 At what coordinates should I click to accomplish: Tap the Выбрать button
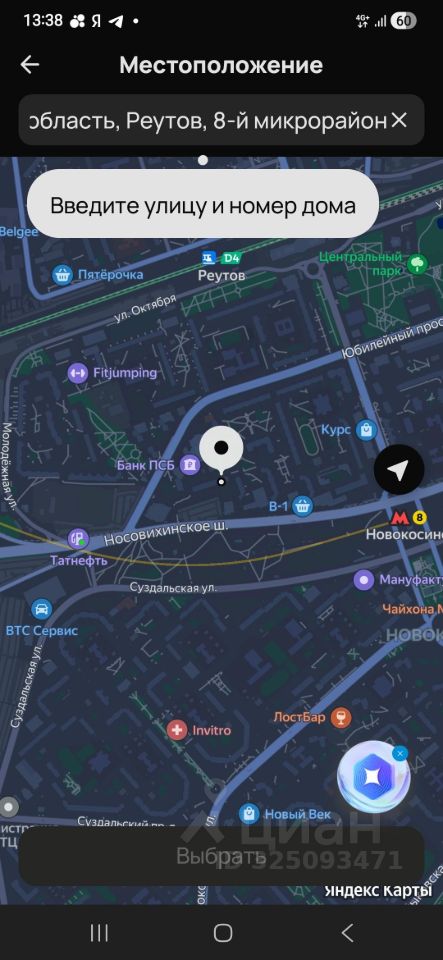click(222, 856)
